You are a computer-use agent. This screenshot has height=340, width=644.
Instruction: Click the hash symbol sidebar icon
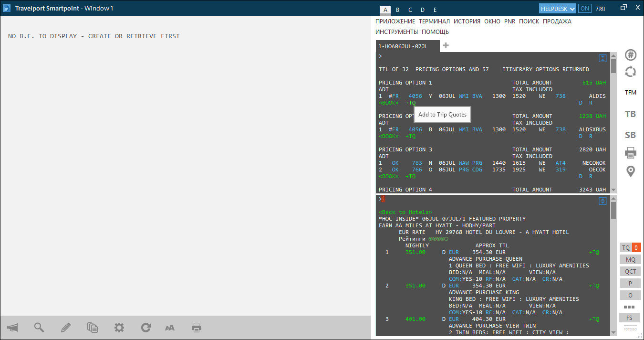[631, 55]
